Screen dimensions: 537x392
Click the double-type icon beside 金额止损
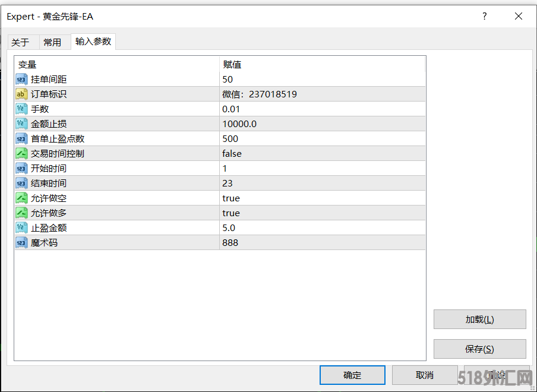click(x=21, y=124)
